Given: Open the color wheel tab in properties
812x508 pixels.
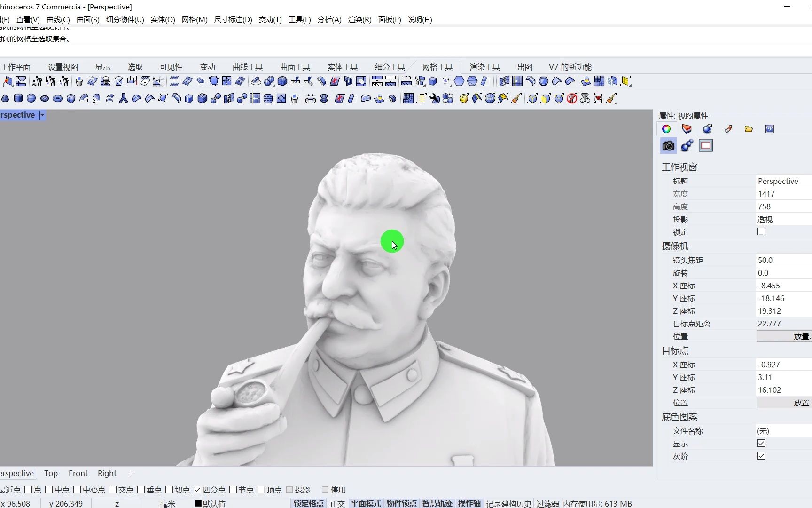Looking at the screenshot, I should pyautogui.click(x=666, y=128).
